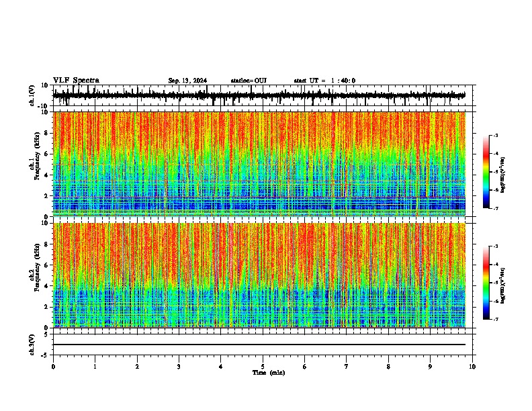Click the ch.1 color bar unit label
This screenshot has width=532, height=411.
point(503,175)
